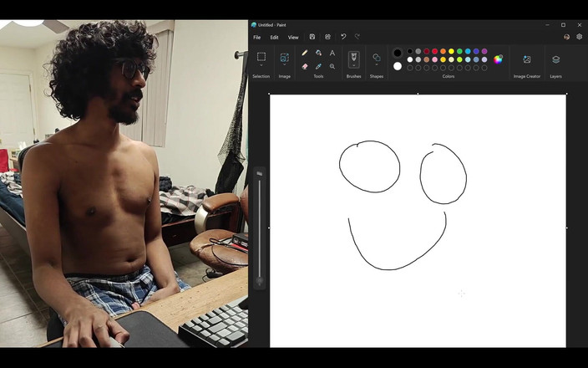Viewport: 588px width, 368px height.
Task: Click the Save icon
Action: (x=312, y=37)
